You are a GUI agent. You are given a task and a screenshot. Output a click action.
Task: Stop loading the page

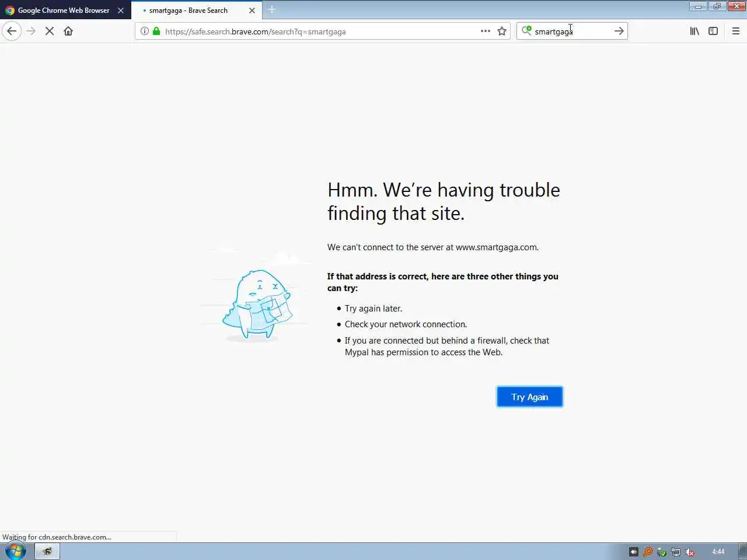50,31
